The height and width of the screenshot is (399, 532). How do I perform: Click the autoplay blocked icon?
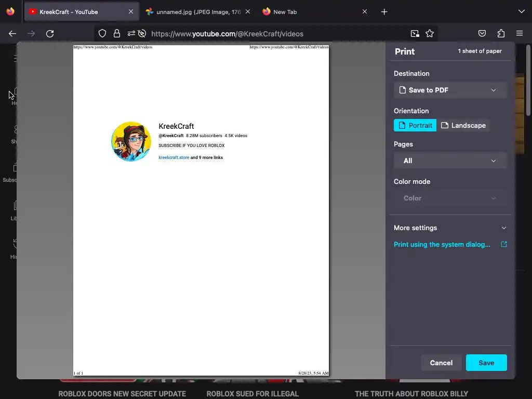pyautogui.click(x=142, y=34)
